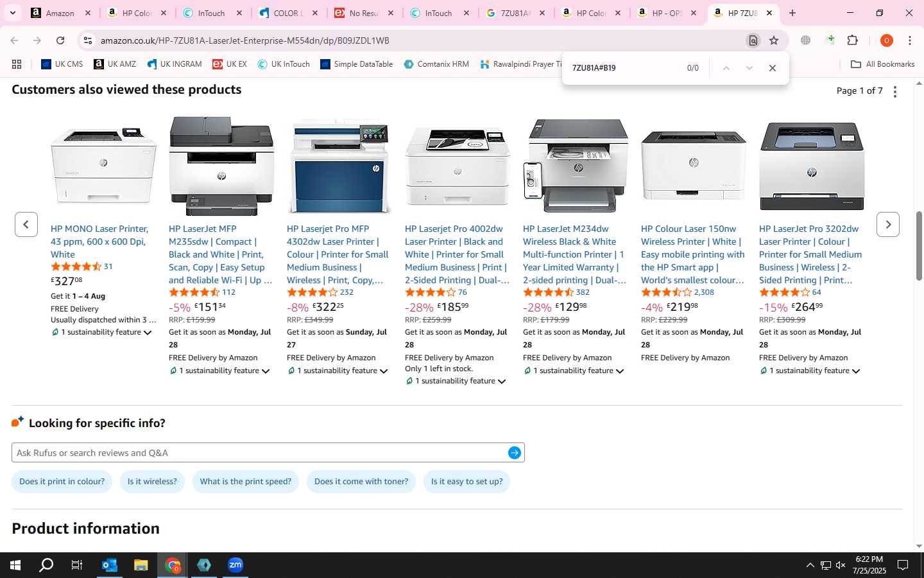
Task: Submit the Rufus question arrow
Action: (x=515, y=453)
